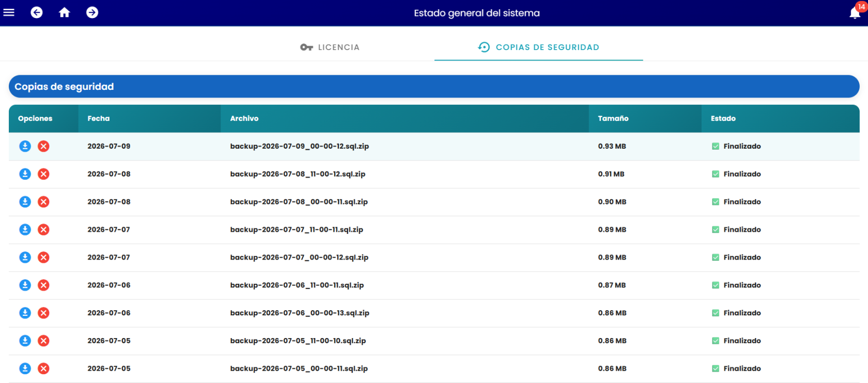This screenshot has height=383, width=868.
Task: Go forward with the right arrow icon
Action: coord(92,12)
